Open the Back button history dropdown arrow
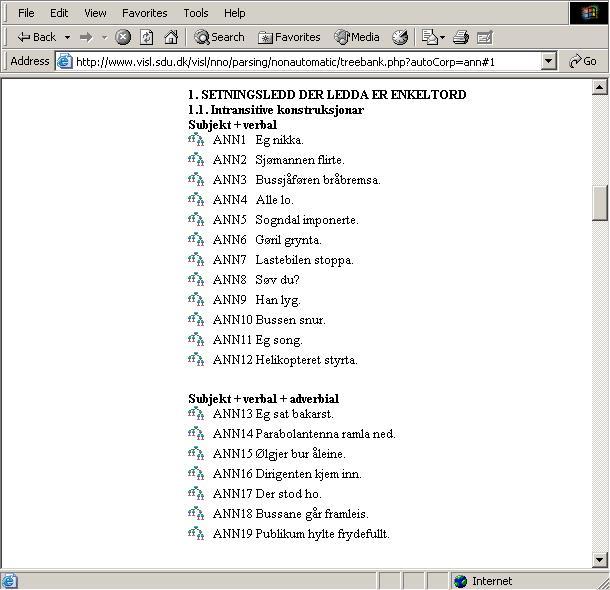The height and width of the screenshot is (590, 610). tap(67, 37)
